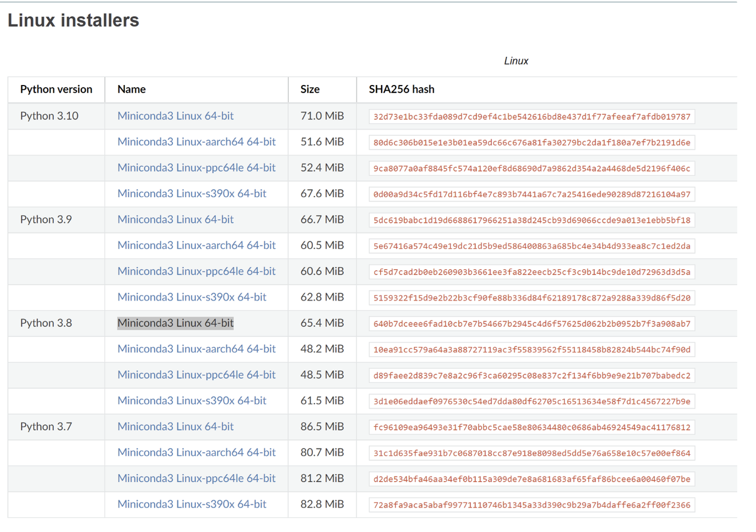Select Python 3.9 Linux-ppc64le 64-bit link
Image resolution: width=756 pixels, height=532 pixels.
pyautogui.click(x=196, y=271)
